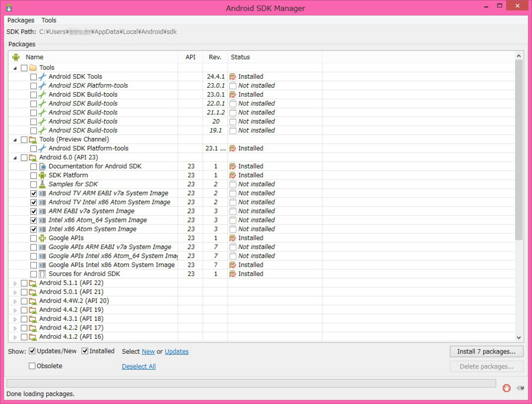Click the Samples for SDK flask icon
Screen dimensions: 532x404
pyautogui.click(x=42, y=185)
